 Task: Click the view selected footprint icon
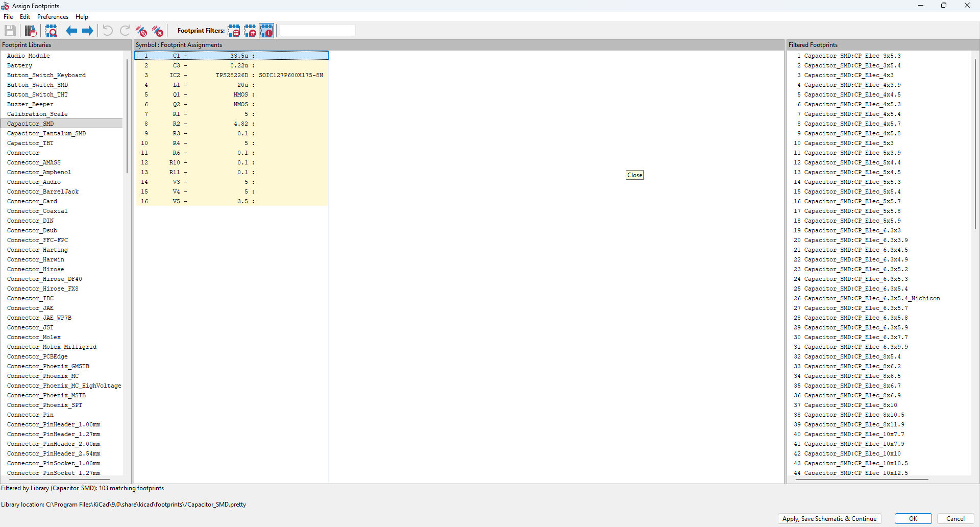click(x=51, y=31)
